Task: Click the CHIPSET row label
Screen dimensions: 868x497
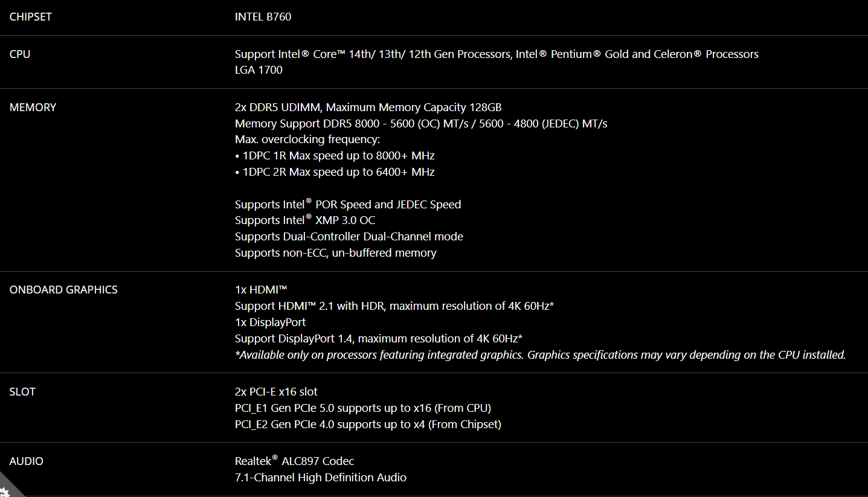Action: (30, 17)
